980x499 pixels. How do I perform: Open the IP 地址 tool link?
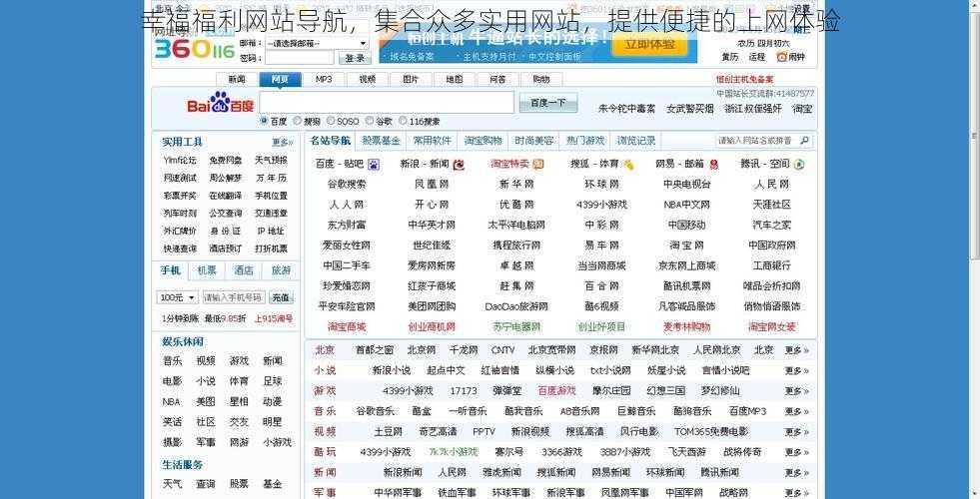(x=271, y=232)
